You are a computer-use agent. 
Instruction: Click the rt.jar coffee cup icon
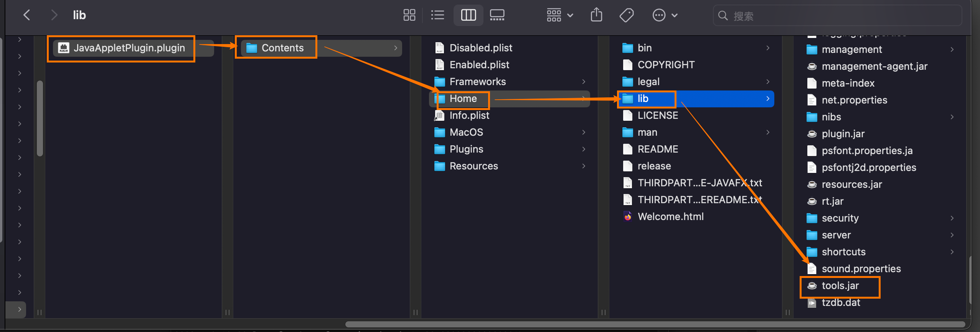(812, 201)
